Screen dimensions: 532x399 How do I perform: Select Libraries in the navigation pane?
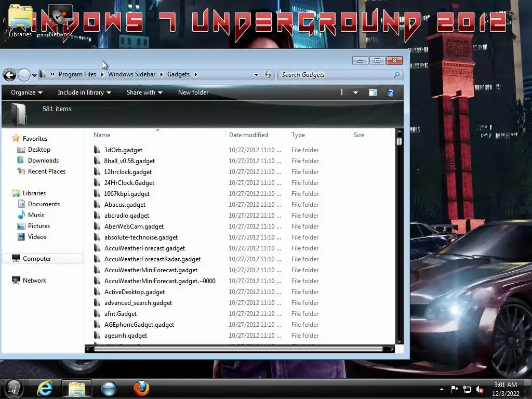coord(34,193)
